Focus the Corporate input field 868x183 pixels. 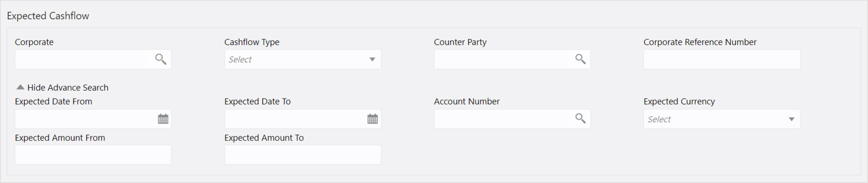point(82,59)
